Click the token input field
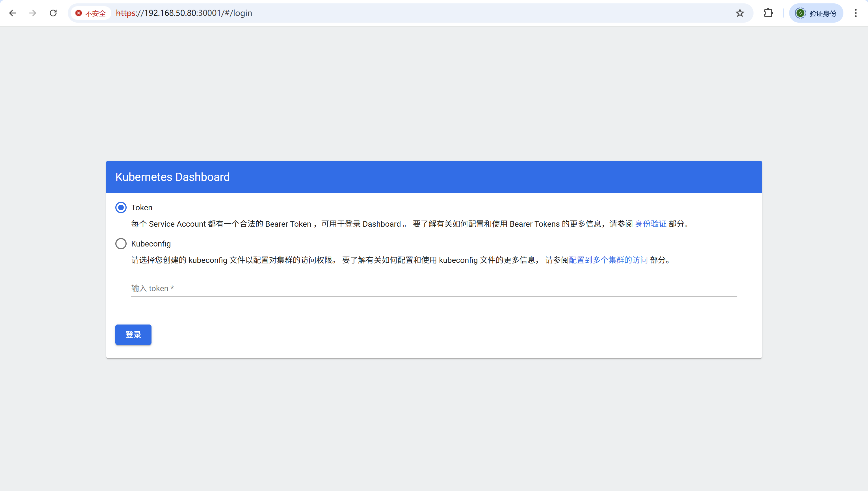 tap(434, 288)
